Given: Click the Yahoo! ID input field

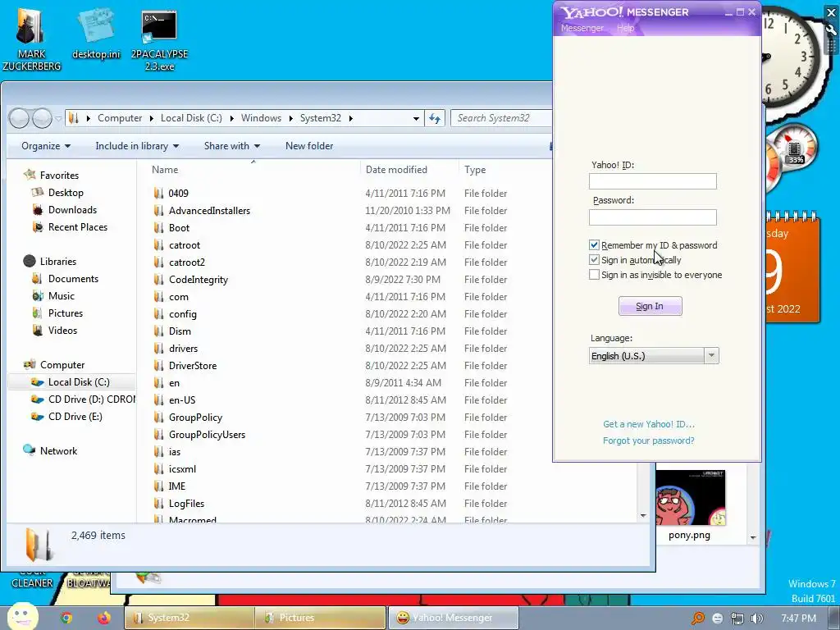Looking at the screenshot, I should 652,181.
